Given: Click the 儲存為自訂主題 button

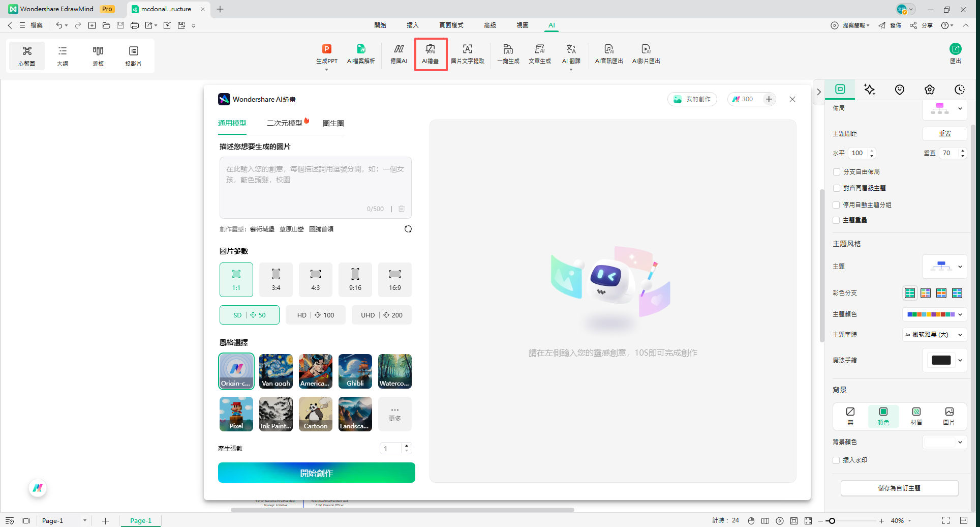Looking at the screenshot, I should click(x=899, y=488).
